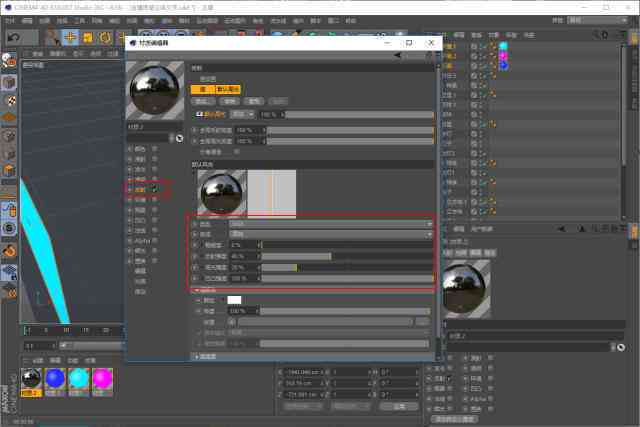The image size is (640, 427).
Task: Uncheck the Reflectance channel checkbox in red box
Action: pyautogui.click(x=155, y=189)
